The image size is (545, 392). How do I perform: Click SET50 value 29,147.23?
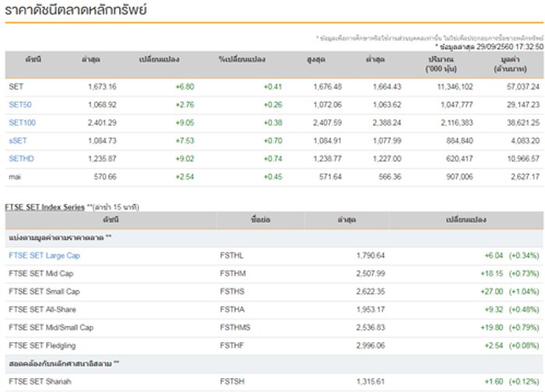tap(523, 104)
